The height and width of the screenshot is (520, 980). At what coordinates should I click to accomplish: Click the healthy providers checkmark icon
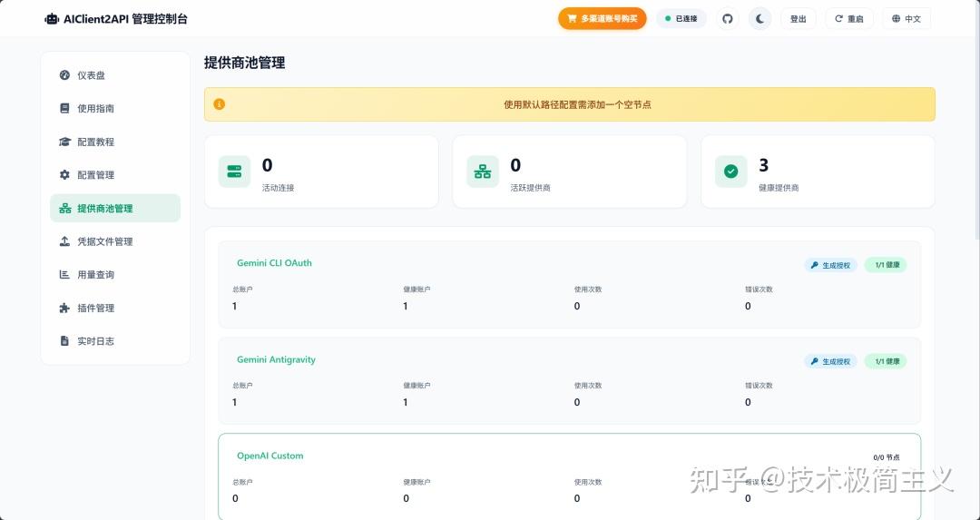(730, 172)
